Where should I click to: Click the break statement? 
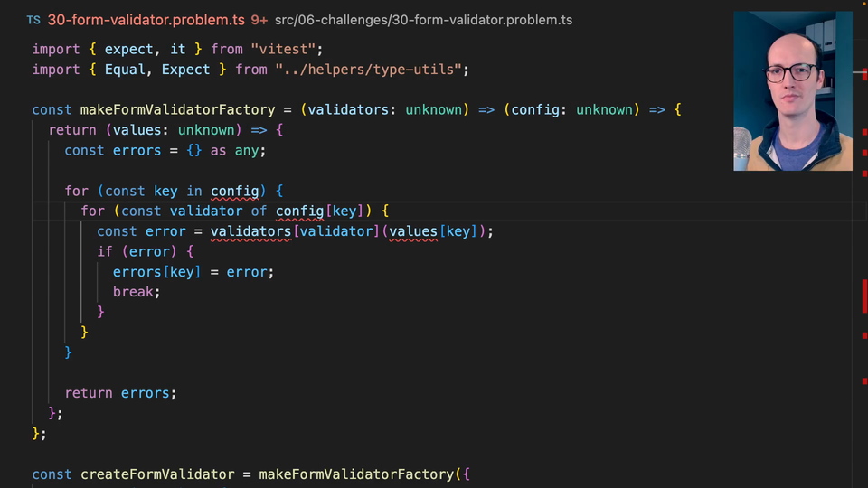pos(136,292)
